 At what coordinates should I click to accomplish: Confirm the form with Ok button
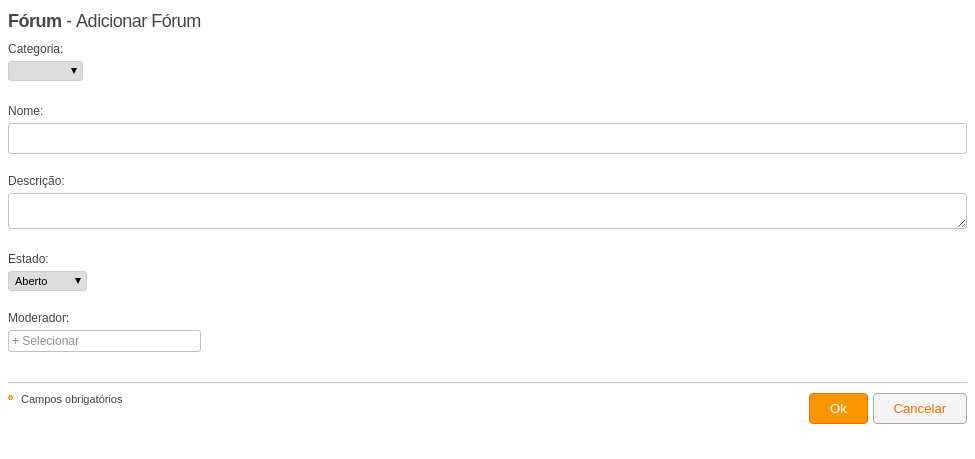pyautogui.click(x=838, y=409)
